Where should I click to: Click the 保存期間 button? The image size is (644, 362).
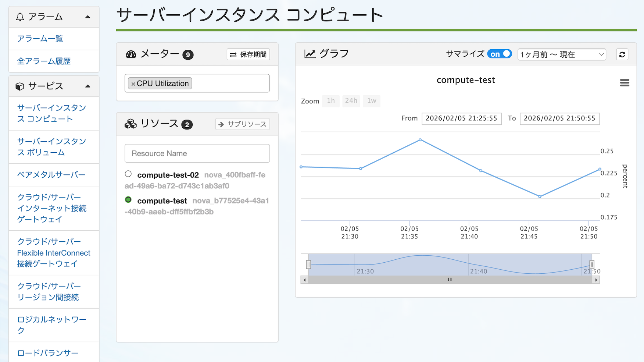[x=248, y=54]
